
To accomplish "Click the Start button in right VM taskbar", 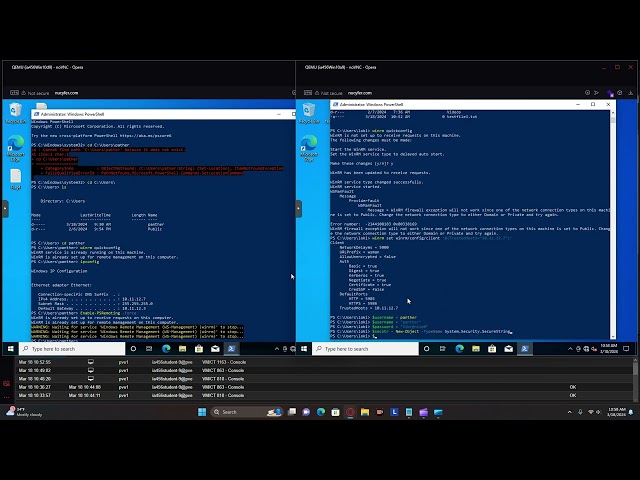I will [x=304, y=349].
